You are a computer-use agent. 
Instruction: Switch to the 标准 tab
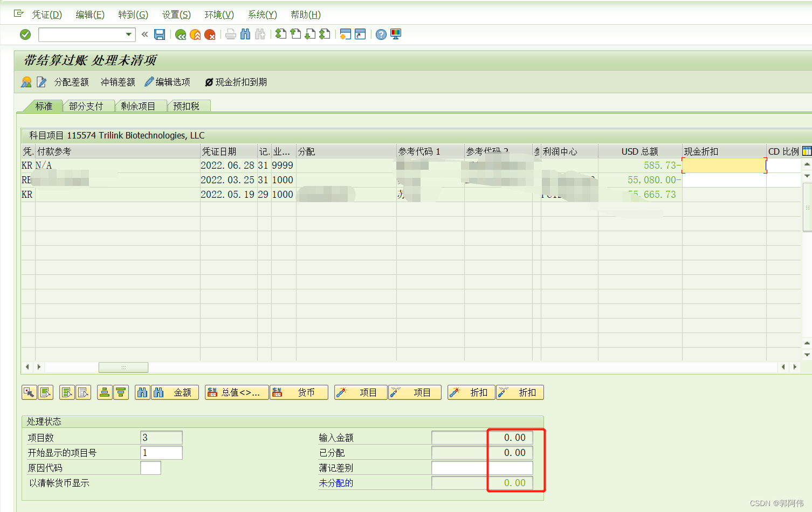44,106
